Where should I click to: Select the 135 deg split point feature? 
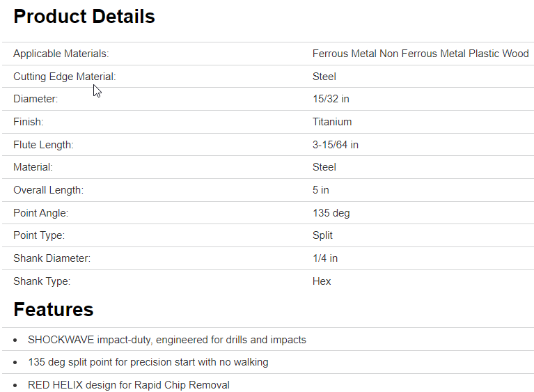148,362
